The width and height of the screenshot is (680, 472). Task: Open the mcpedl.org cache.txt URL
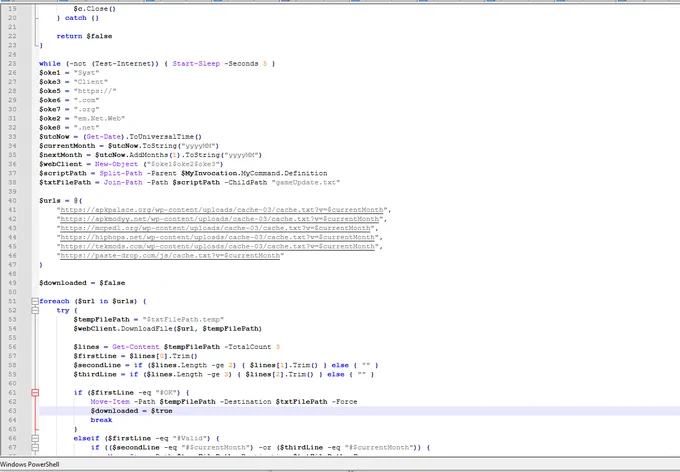[215, 228]
